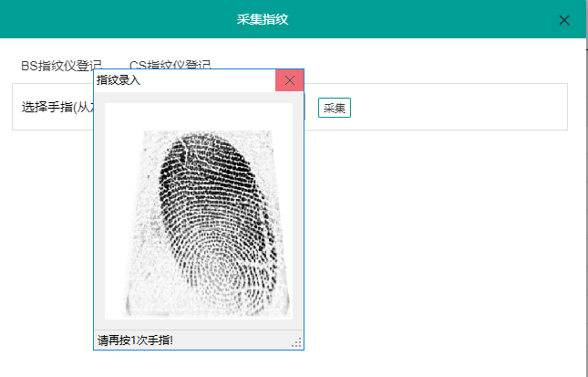
Task: Click the gray border frame around fingerprint preview
Action: point(99,210)
